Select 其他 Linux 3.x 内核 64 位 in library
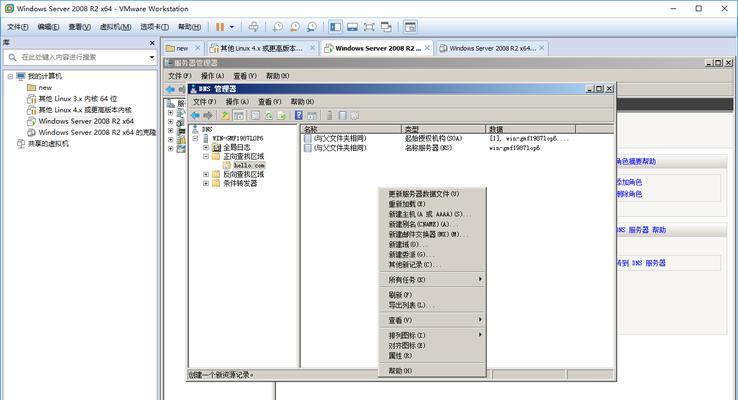 coord(78,99)
